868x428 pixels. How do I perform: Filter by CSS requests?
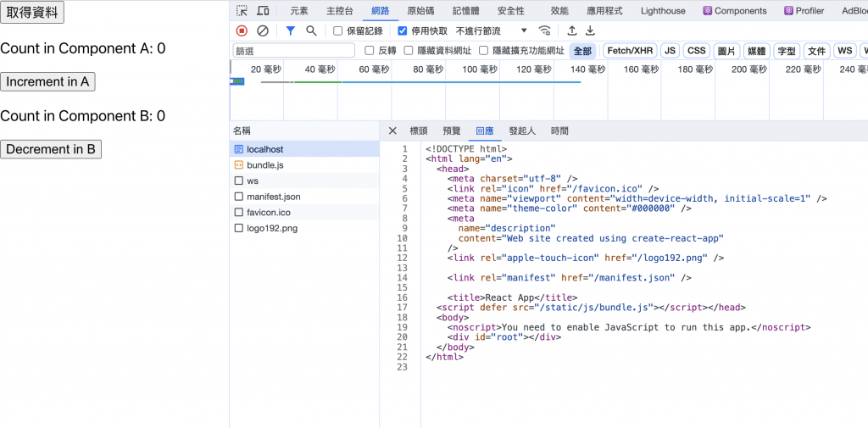(697, 51)
